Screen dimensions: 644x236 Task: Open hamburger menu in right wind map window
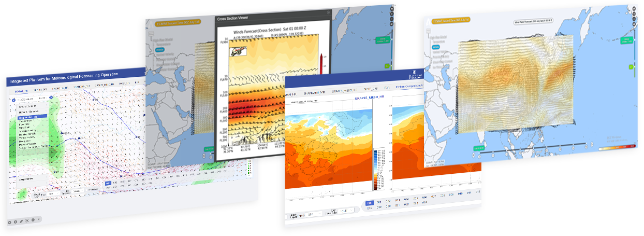tap(429, 31)
